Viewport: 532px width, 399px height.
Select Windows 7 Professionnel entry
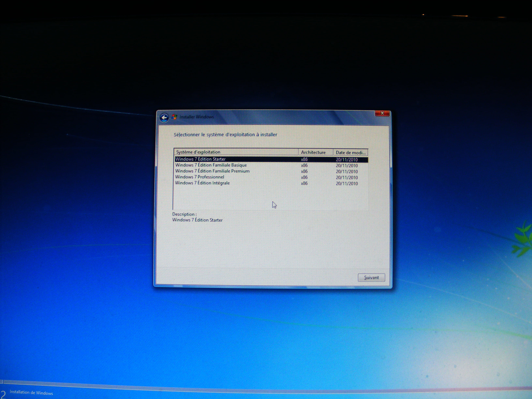[x=200, y=177]
